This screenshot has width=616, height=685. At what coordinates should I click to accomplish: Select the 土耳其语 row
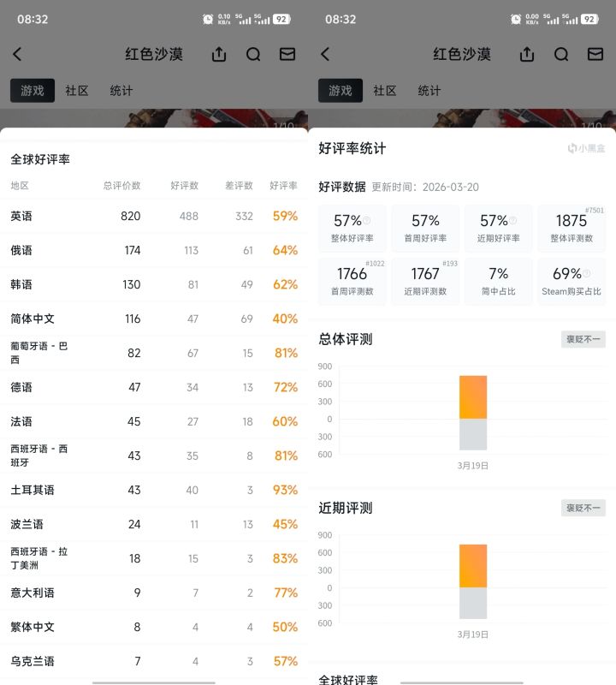tap(154, 490)
